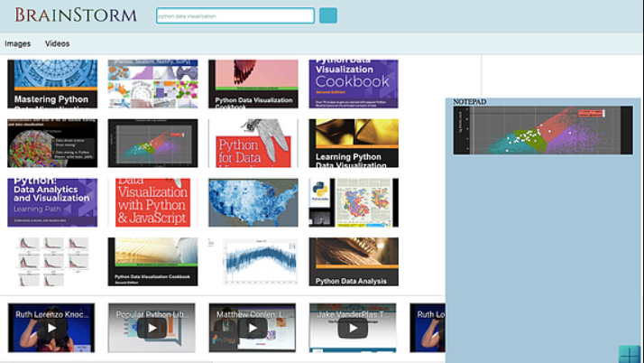Play the Popular Python Lib... video
Screen dimensions: 644x363
pos(152,328)
